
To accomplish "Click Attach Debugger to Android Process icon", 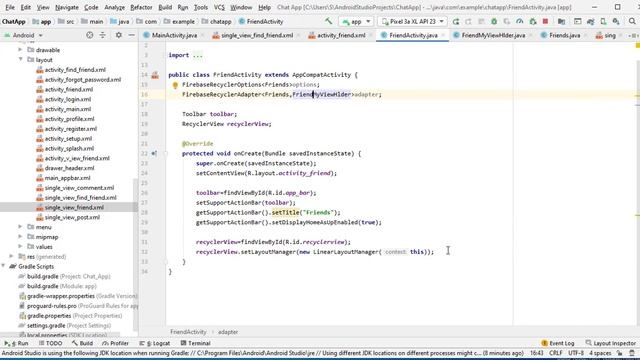I will pyautogui.click(x=533, y=21).
